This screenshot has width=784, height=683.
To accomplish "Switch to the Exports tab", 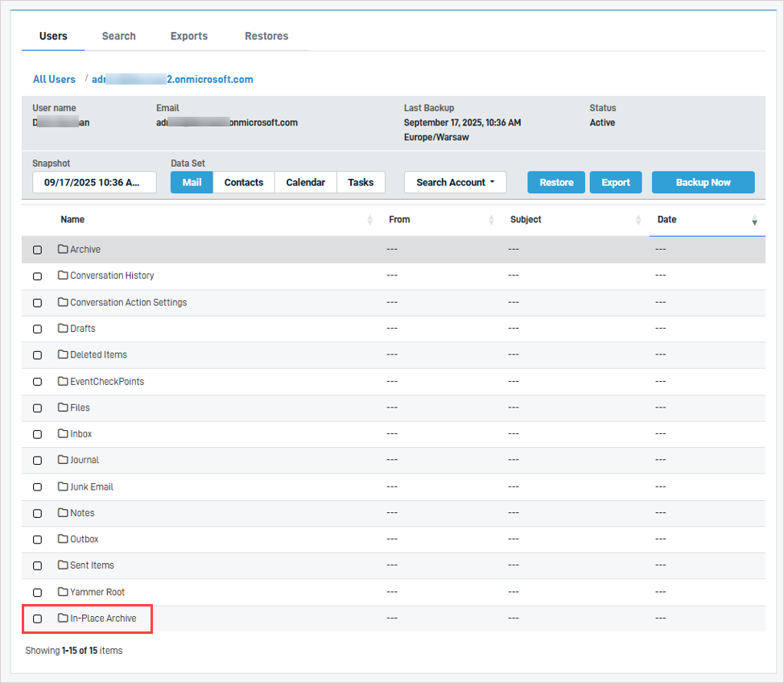I will [189, 36].
